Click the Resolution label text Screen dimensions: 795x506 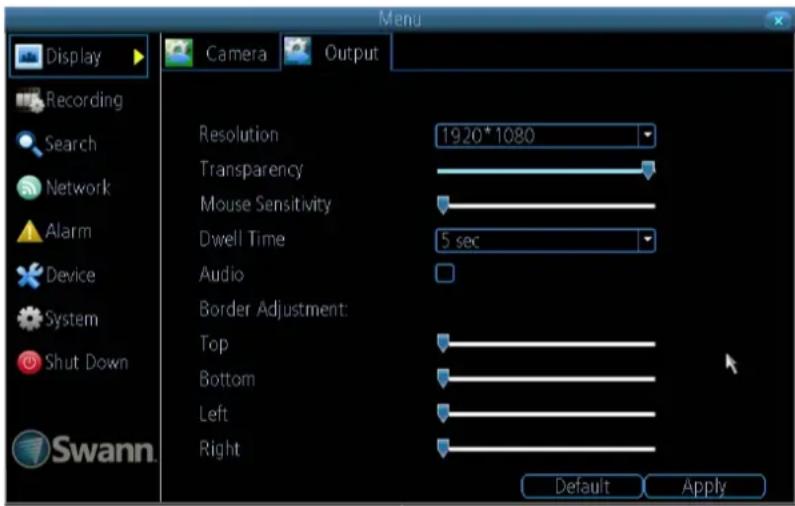[239, 135]
